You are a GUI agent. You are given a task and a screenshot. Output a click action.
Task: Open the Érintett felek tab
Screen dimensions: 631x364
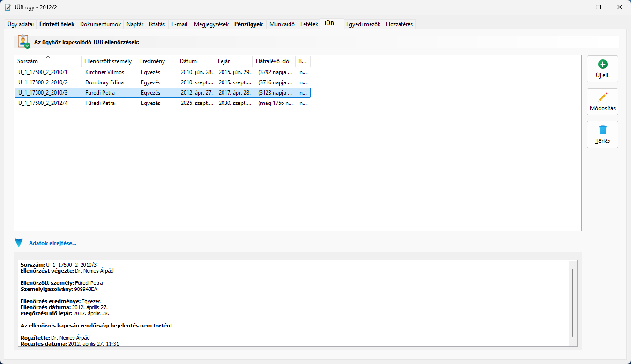(x=57, y=24)
